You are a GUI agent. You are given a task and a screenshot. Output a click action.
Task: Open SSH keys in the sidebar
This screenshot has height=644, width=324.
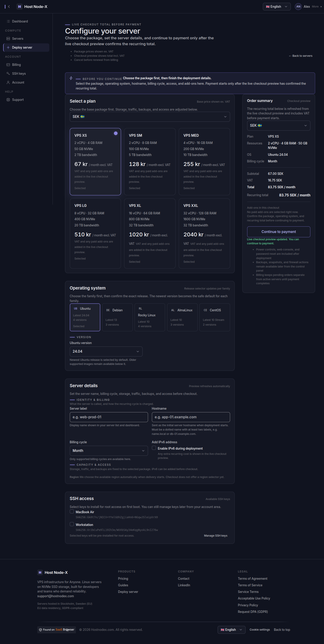pos(26,74)
